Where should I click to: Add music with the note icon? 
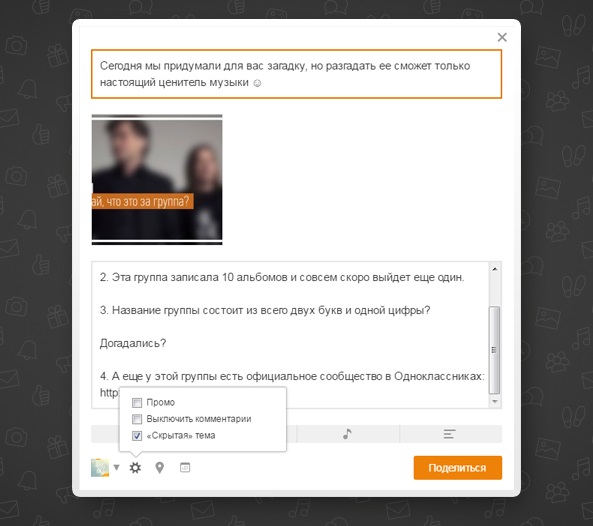coord(347,434)
